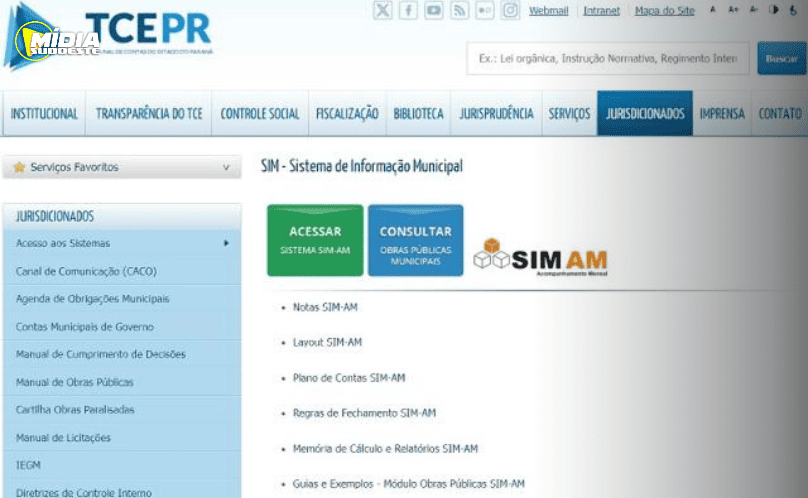Select Acesso aos Sistemas sidebar item
This screenshot has height=498, width=808.
coord(122,243)
